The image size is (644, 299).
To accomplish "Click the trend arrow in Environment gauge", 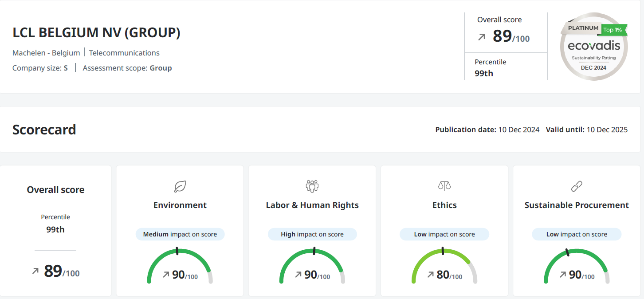I will (166, 275).
